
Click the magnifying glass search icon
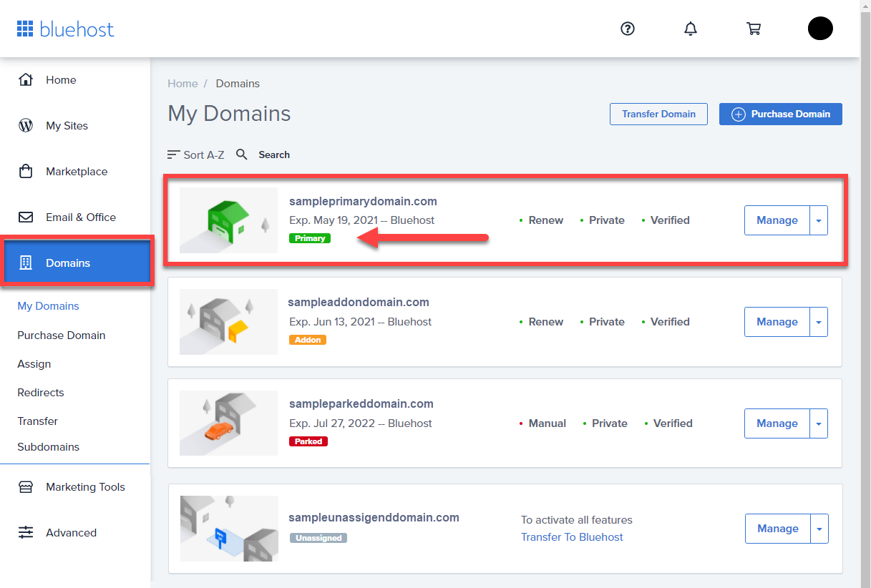(242, 155)
